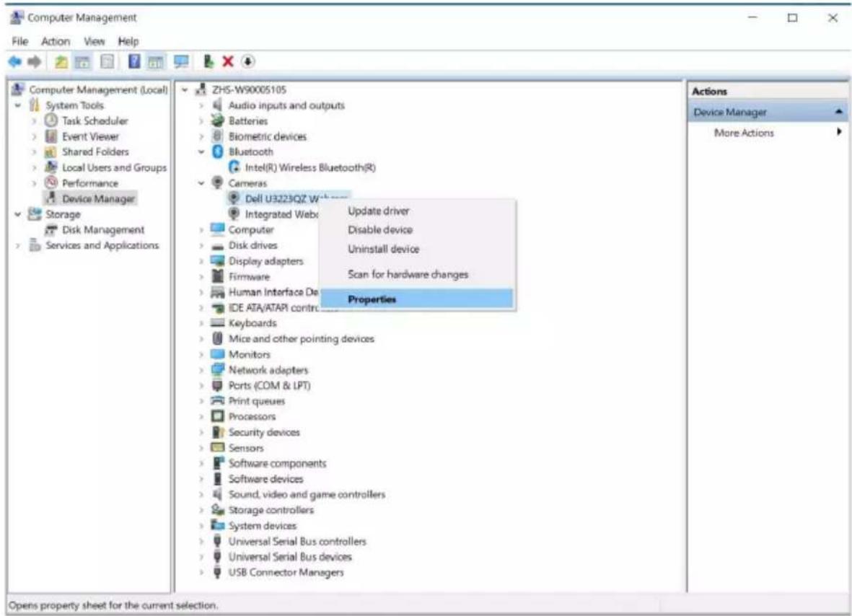Click the Show/Hide Console Tree icon
The image size is (852, 616).
(82, 62)
